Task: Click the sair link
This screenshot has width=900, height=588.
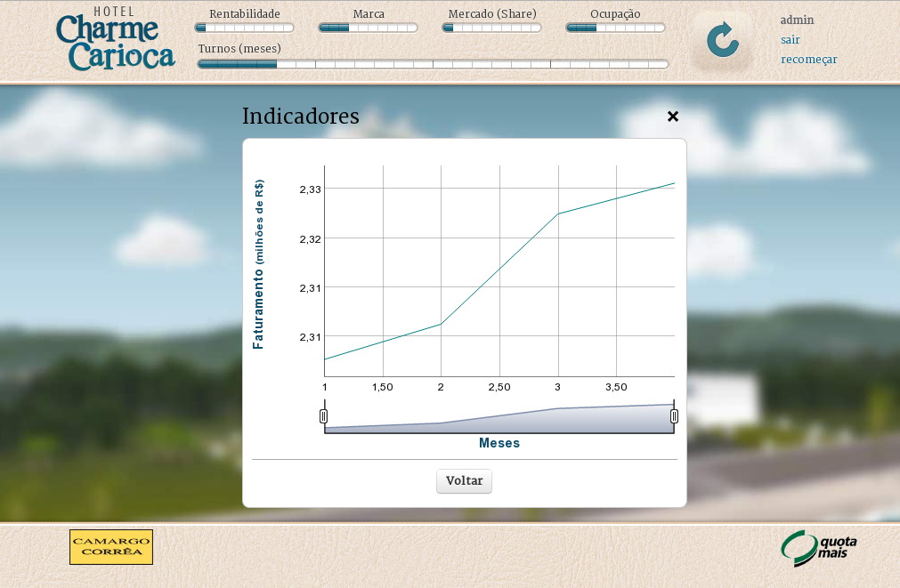Action: pos(790,40)
